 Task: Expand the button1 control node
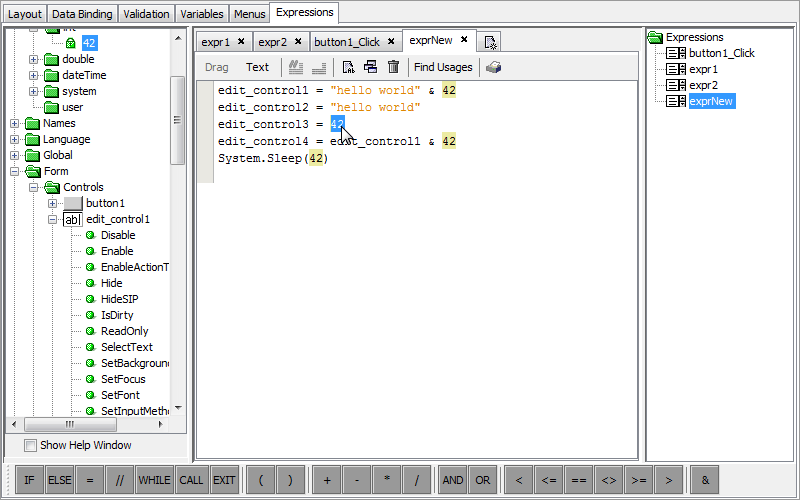pyautogui.click(x=53, y=203)
